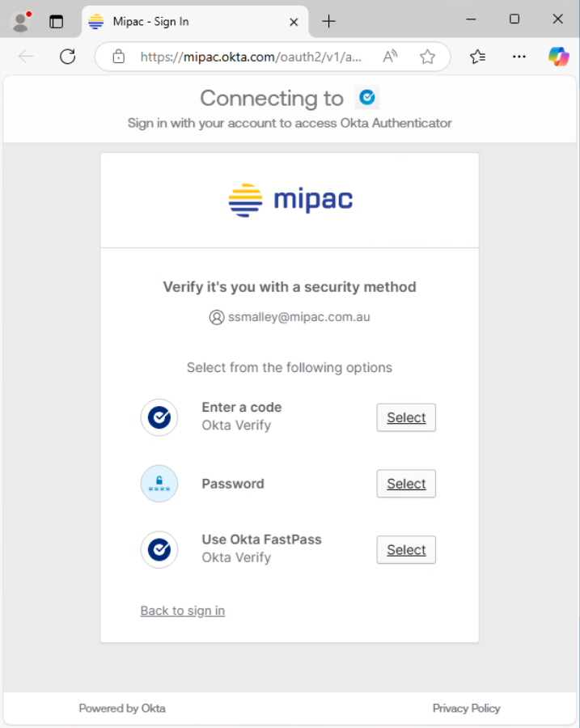Select the Password option
Screen dimensions: 580x728
pyautogui.click(x=406, y=484)
